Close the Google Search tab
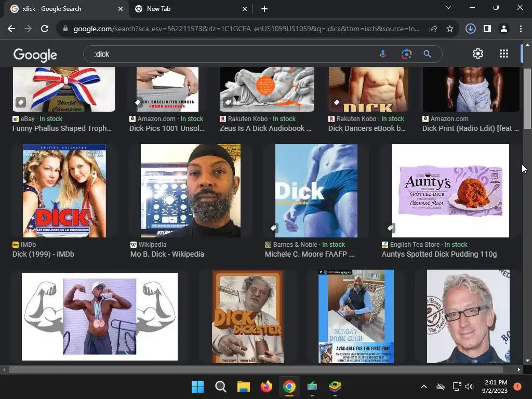Viewport: 532px width, 399px height. [121, 9]
